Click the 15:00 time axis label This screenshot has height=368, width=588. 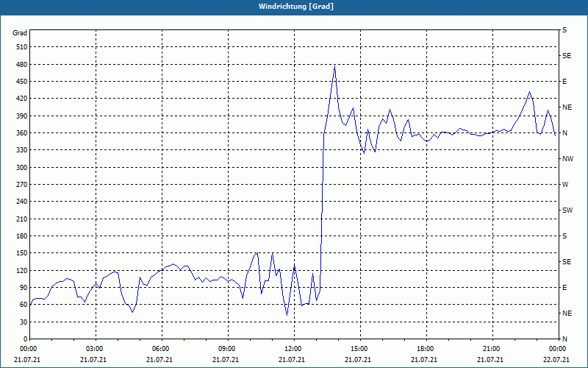click(360, 349)
